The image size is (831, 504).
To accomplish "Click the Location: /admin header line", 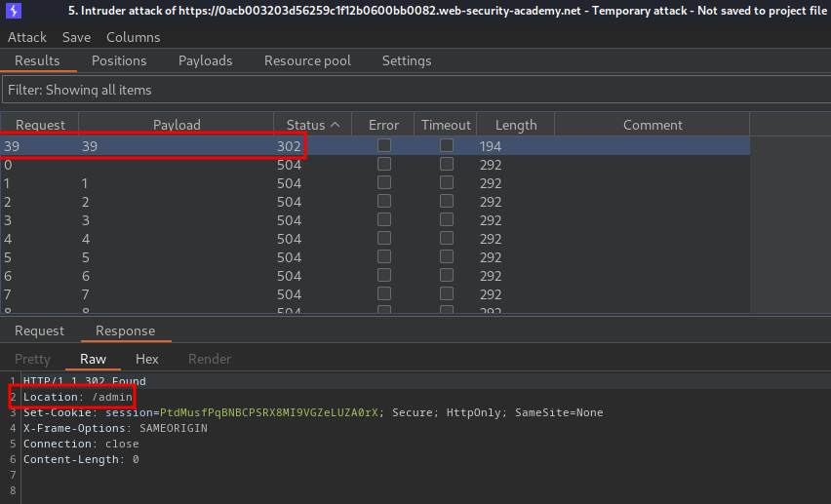I will tap(78, 397).
